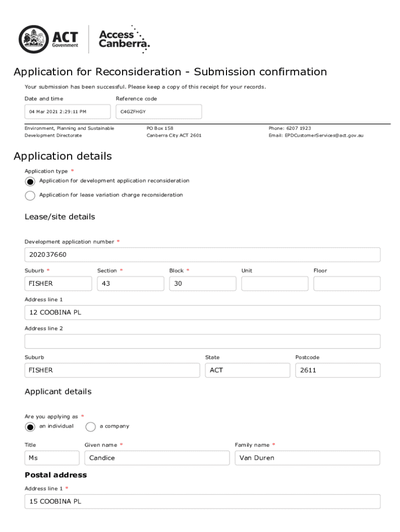Click the Title field showing Ms
400x532 pixels.
(52, 458)
